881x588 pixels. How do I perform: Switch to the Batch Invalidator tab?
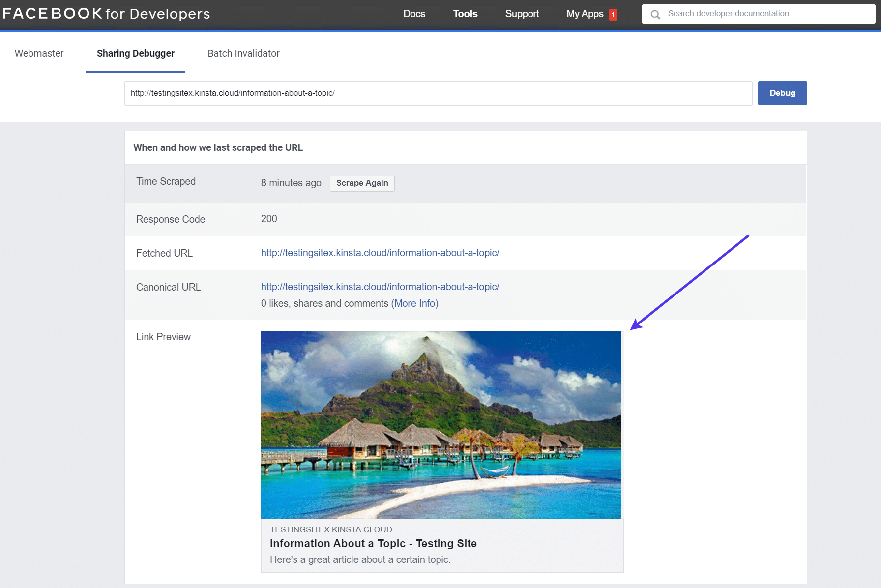[243, 53]
